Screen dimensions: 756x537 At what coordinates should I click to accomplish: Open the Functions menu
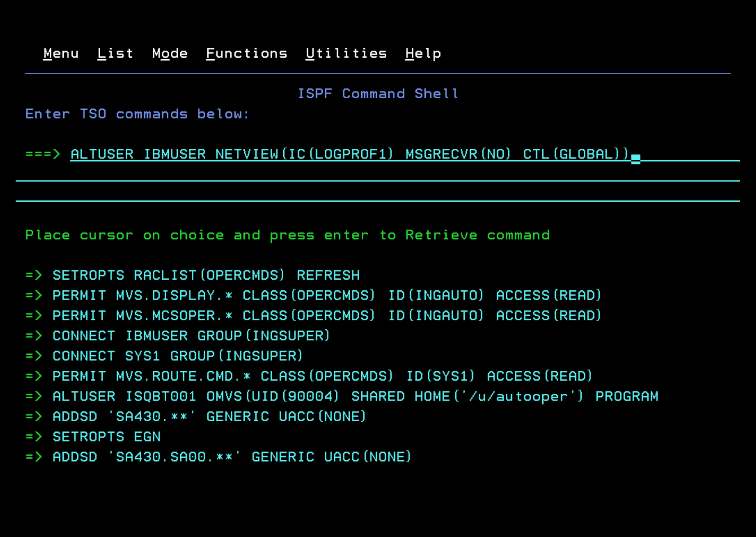[246, 53]
